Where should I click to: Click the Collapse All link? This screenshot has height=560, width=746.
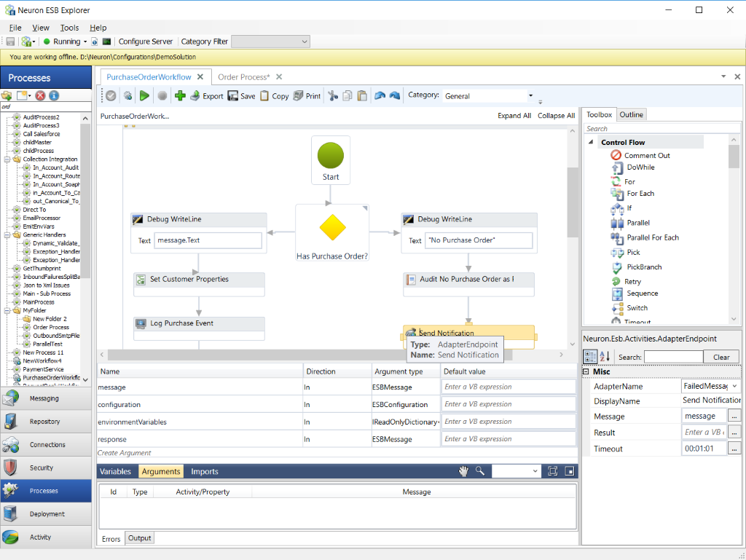pyautogui.click(x=556, y=116)
